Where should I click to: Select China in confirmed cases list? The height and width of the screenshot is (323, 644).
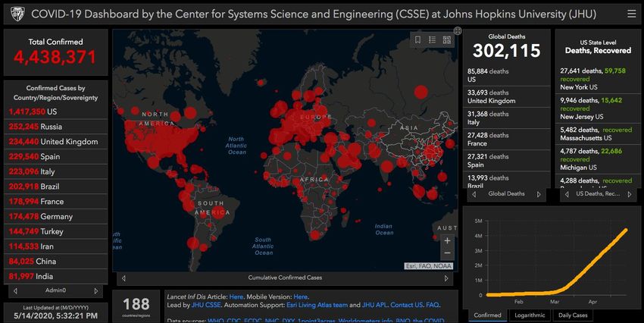coord(56,262)
